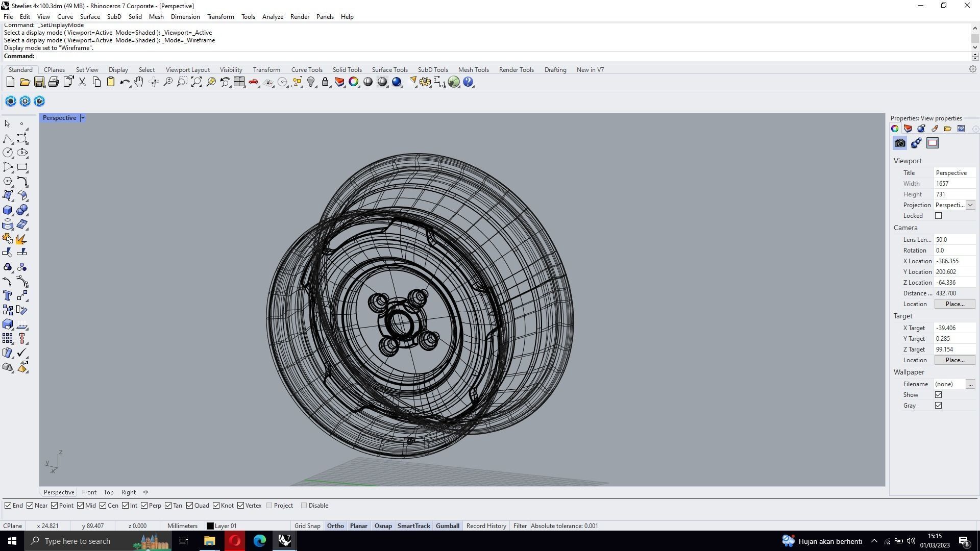980x551 pixels.
Task: Click the Save file icon
Action: point(39,82)
